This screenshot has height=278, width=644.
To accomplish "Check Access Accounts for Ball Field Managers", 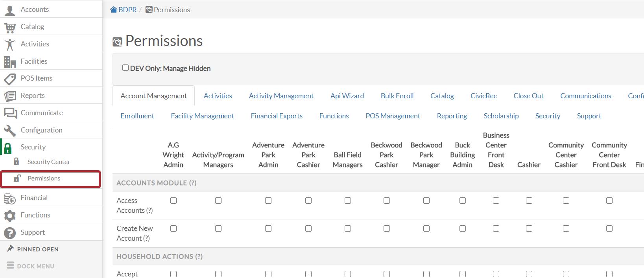I will pyautogui.click(x=348, y=201).
